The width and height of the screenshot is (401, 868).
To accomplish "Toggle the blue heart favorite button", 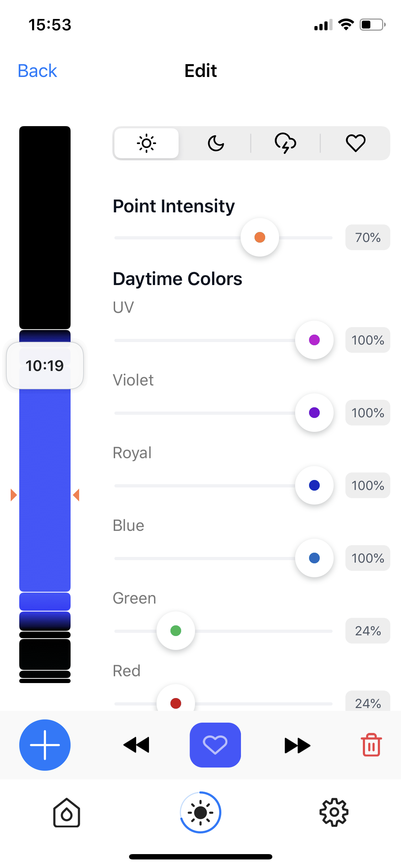I will (x=215, y=745).
